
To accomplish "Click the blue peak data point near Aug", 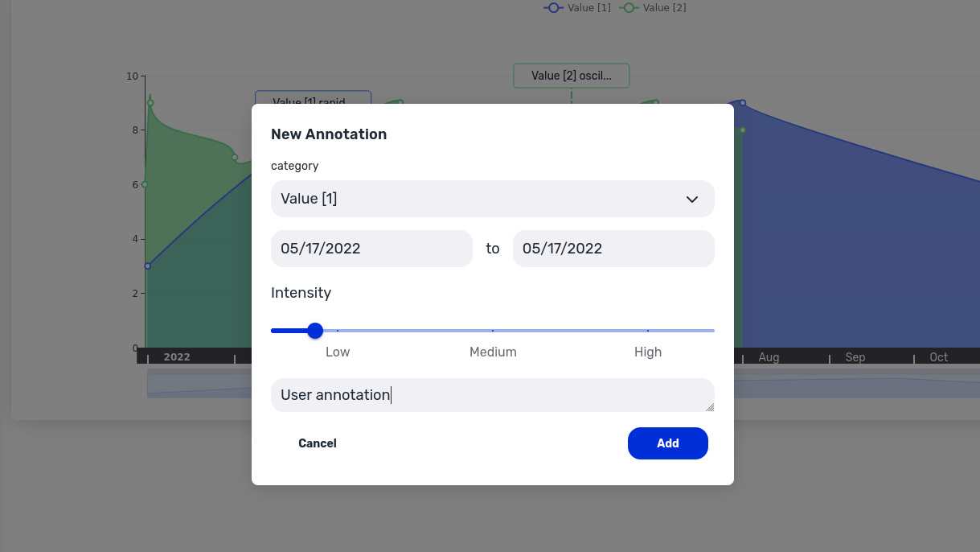I will click(x=743, y=103).
